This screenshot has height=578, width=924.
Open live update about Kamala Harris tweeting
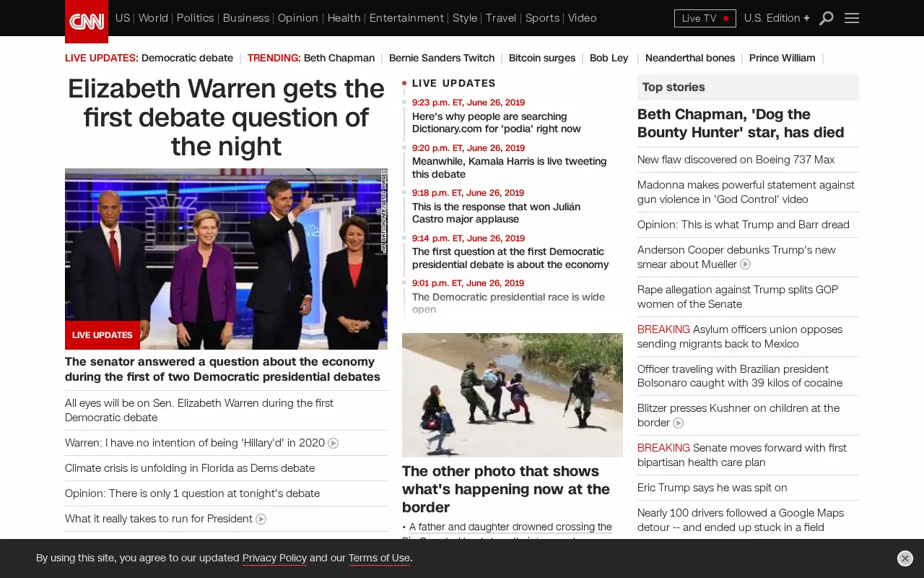pos(509,168)
